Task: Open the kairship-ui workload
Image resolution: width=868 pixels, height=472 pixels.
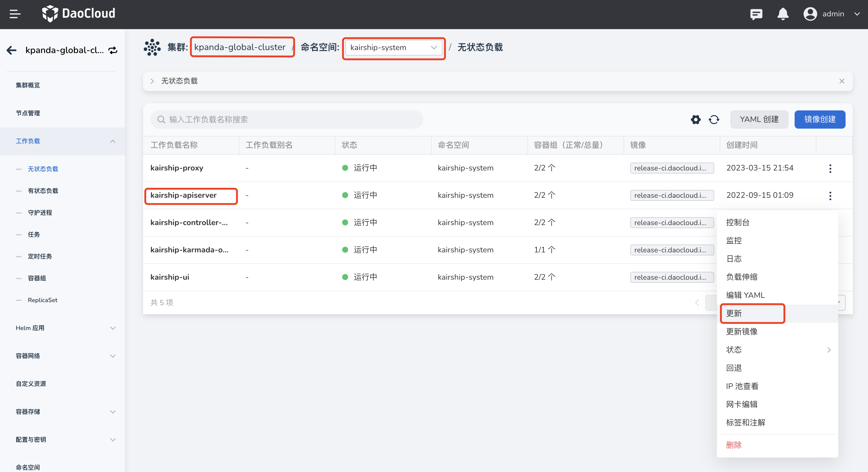Action: (170, 277)
